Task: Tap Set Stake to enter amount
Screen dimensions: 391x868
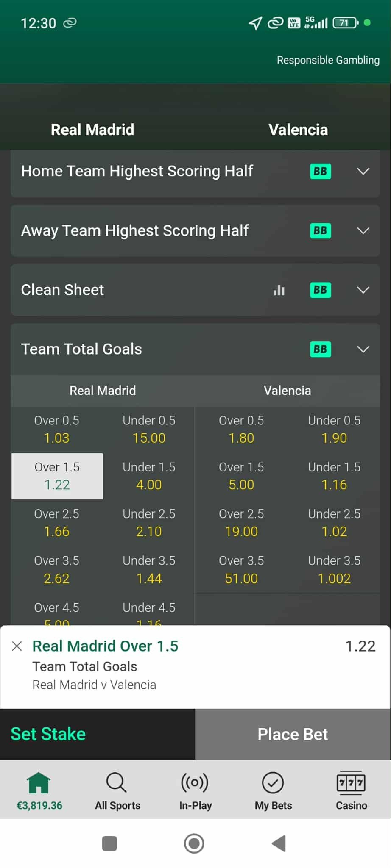Action: tap(48, 734)
